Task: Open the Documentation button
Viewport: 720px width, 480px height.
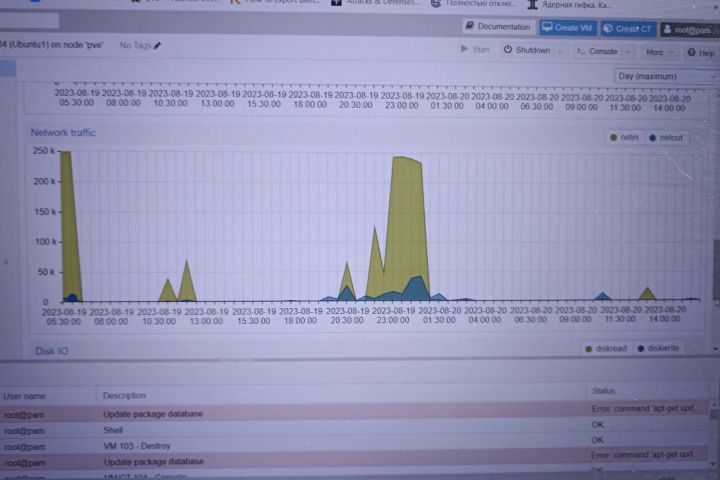Action: click(x=499, y=27)
